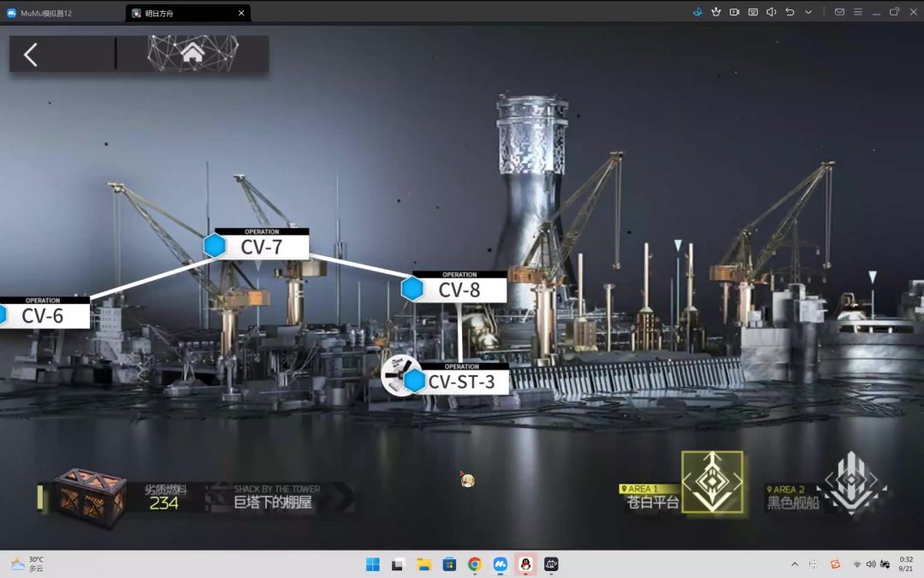
Task: Open the crown VIP icon in title bar
Action: (716, 12)
